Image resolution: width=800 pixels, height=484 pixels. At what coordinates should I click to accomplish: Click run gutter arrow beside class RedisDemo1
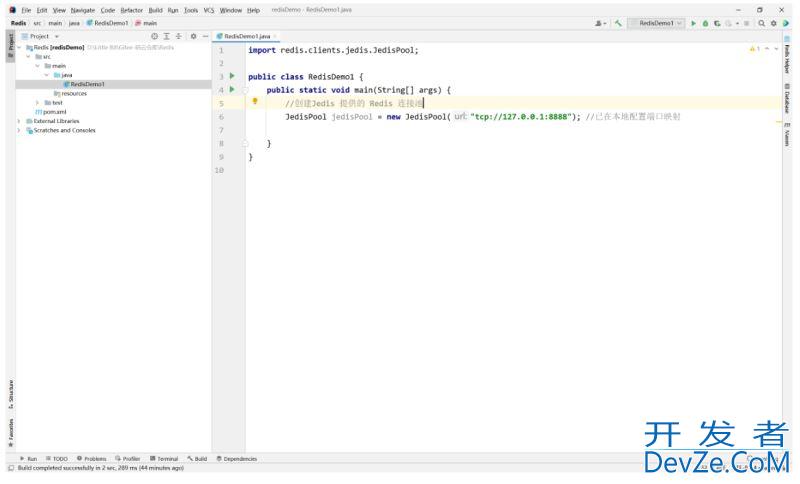click(x=232, y=76)
